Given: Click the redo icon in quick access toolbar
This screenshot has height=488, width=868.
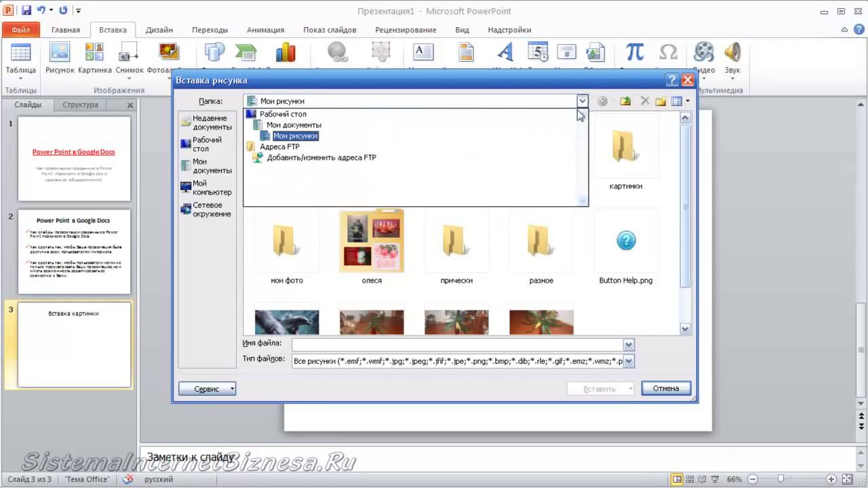Looking at the screenshot, I should point(63,10).
